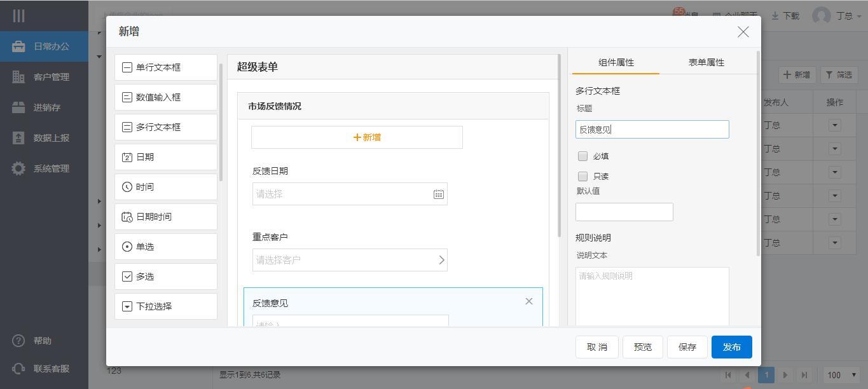868x389 pixels.
Task: Add a 时间 time component
Action: [165, 187]
